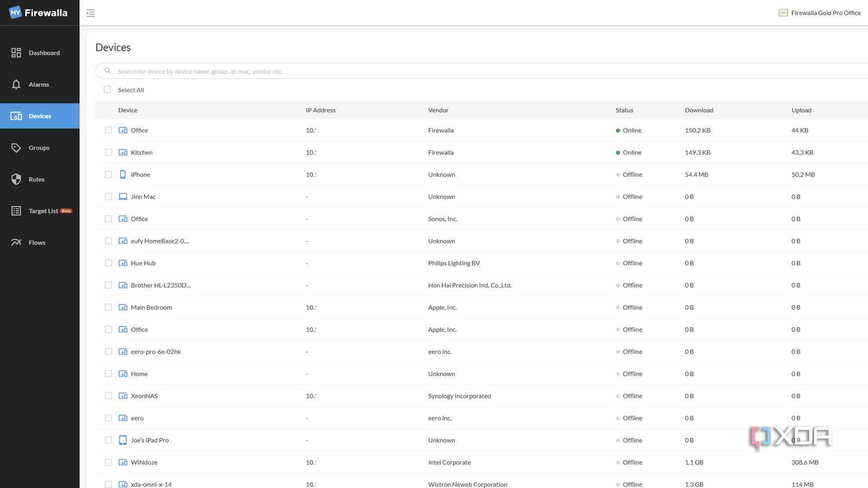Check the Select All checkbox
This screenshot has width=868, height=488.
(x=107, y=90)
